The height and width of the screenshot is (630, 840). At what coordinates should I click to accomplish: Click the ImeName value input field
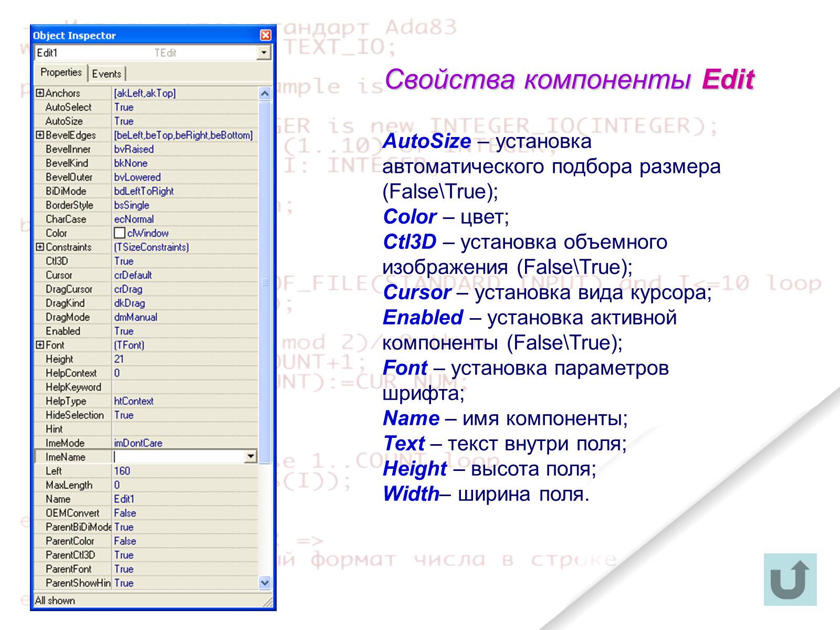pyautogui.click(x=178, y=457)
